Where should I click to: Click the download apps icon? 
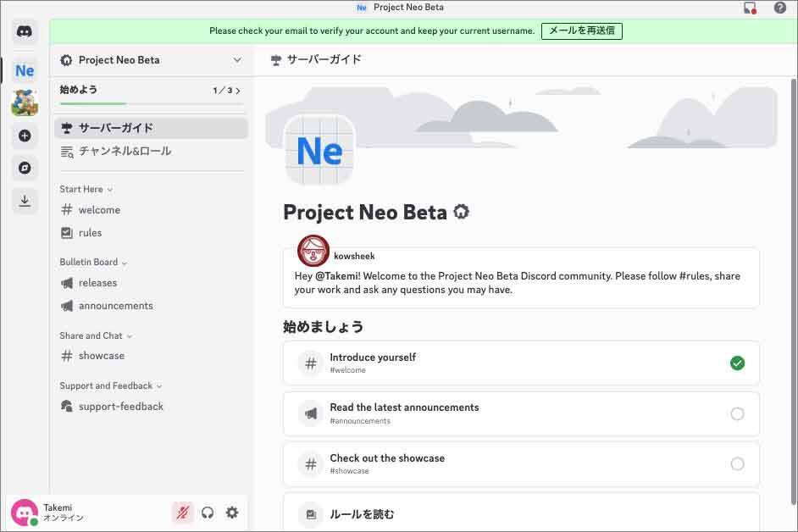coord(25,201)
